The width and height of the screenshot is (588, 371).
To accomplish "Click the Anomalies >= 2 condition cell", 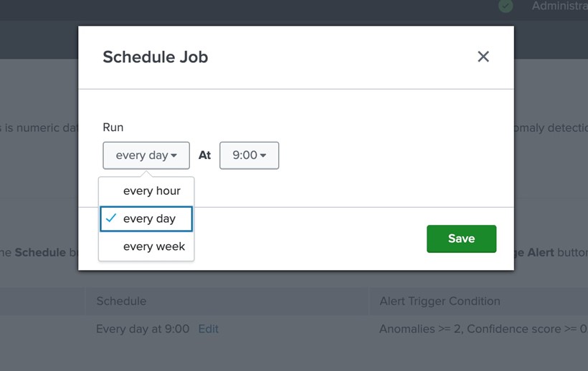I will pyautogui.click(x=482, y=329).
